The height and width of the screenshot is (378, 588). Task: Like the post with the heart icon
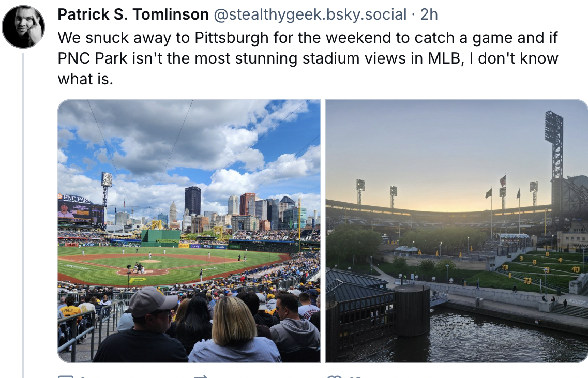(335, 376)
